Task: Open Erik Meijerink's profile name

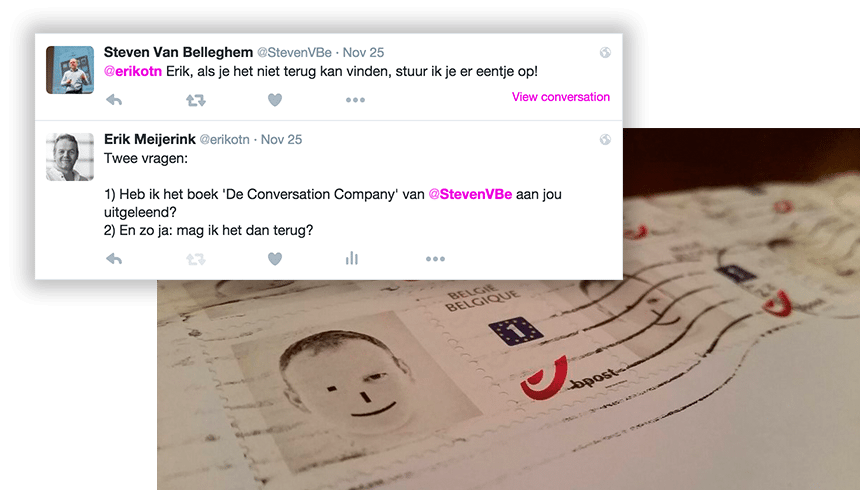Action: point(150,139)
